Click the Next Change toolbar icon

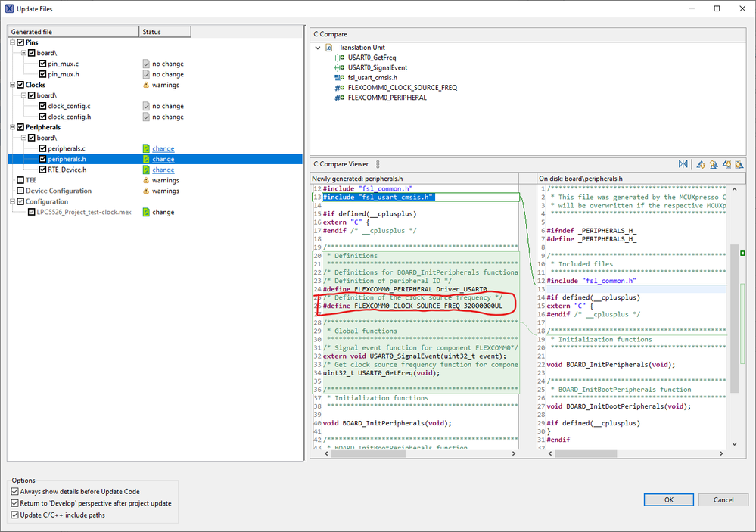726,164
